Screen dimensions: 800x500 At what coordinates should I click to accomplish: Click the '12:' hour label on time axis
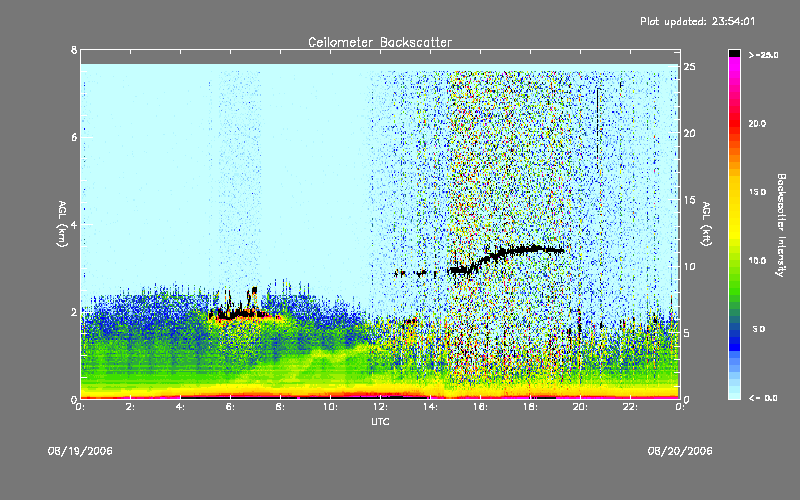[x=380, y=407]
